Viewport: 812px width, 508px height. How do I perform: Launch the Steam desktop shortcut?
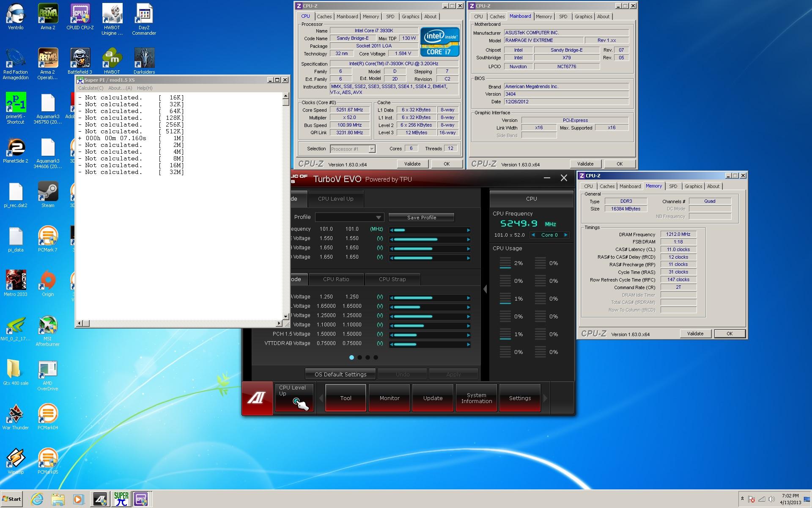pyautogui.click(x=48, y=195)
